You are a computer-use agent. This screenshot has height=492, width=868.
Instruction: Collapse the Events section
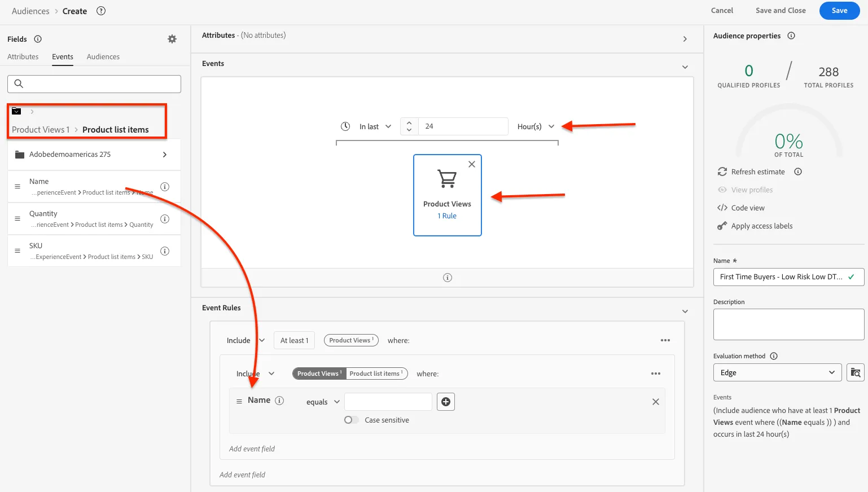pos(685,67)
